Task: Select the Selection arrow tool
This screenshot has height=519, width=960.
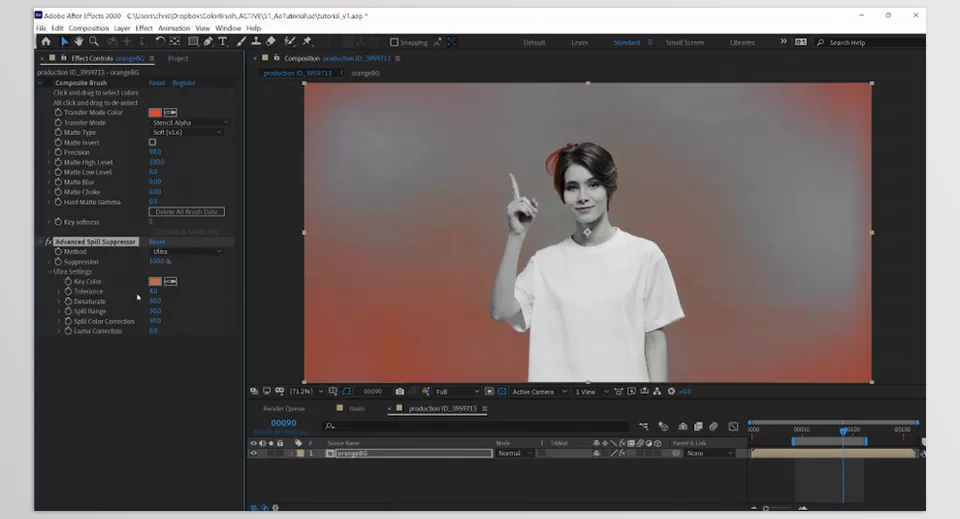Action: 64,42
